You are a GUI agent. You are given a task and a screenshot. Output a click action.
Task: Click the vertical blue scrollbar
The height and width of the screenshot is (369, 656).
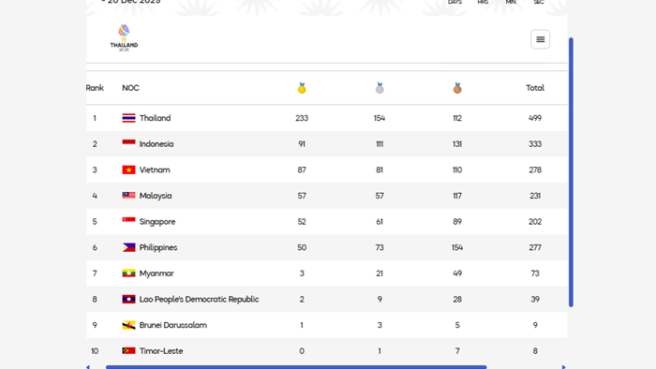[x=571, y=172]
